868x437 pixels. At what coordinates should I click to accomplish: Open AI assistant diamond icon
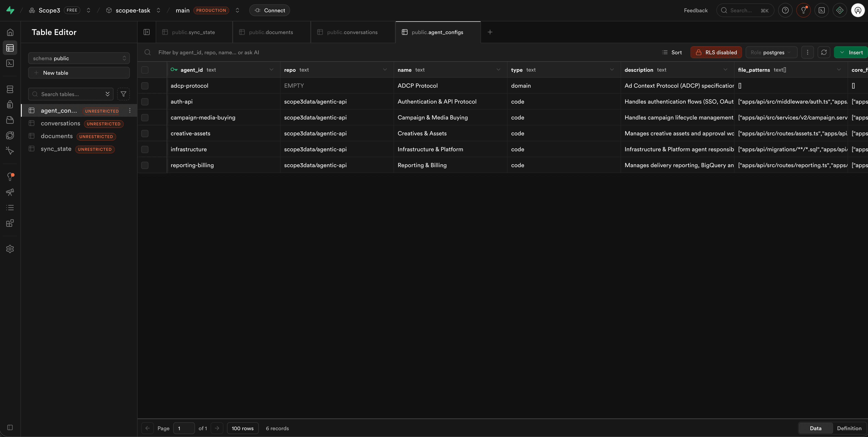tap(840, 10)
